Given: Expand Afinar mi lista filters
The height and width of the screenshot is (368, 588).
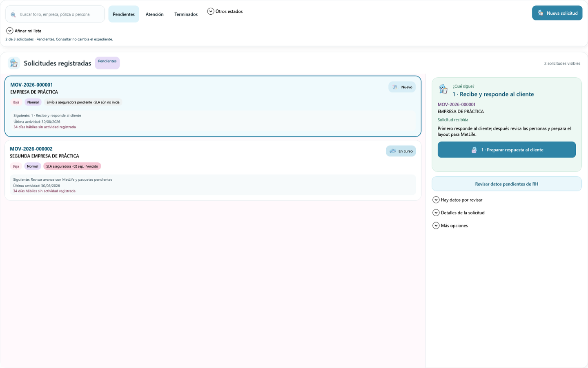Looking at the screenshot, I should click(24, 31).
